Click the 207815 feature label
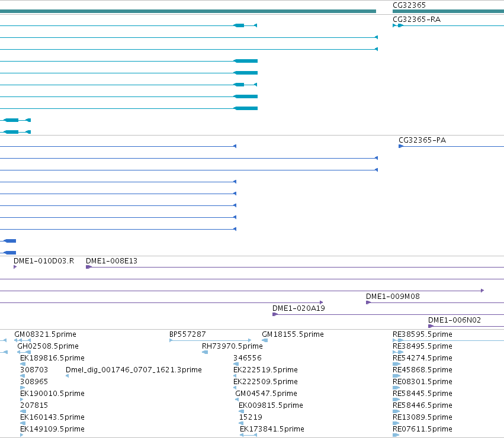 tap(34, 405)
